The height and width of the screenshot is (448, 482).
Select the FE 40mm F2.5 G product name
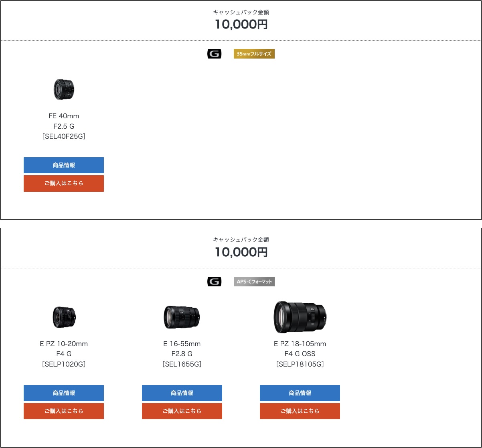64,126
